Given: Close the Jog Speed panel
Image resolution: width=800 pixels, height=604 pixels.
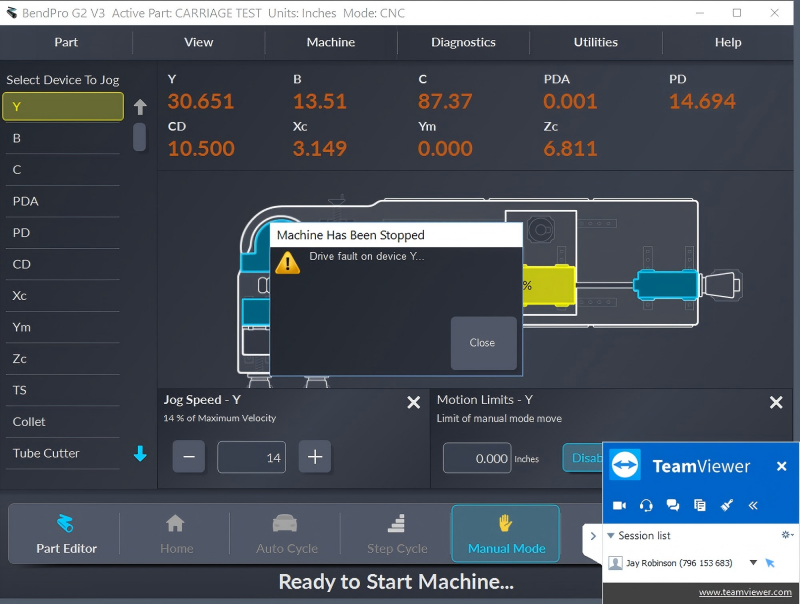Looking at the screenshot, I should coord(413,402).
